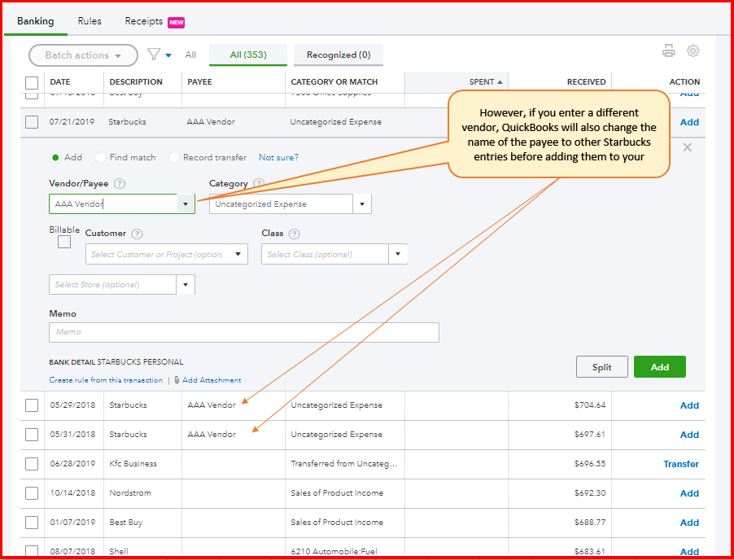
Task: Click Add for the $688.77 Best Buy row
Action: pos(689,523)
